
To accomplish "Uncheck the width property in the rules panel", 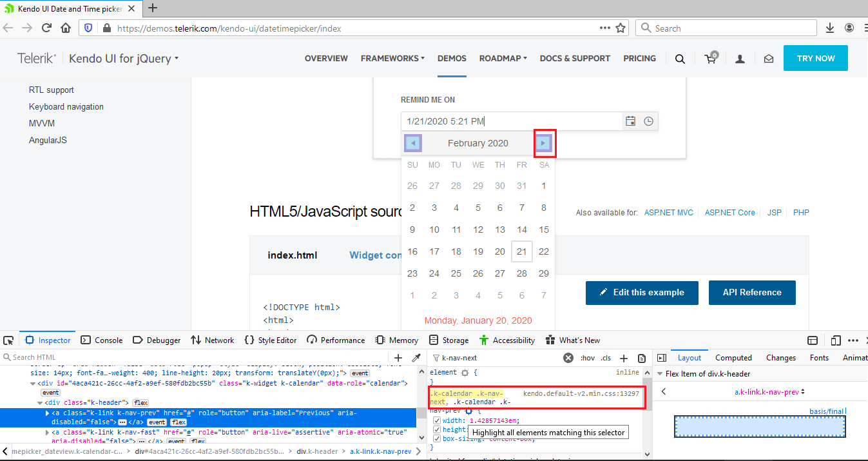I will (x=436, y=420).
